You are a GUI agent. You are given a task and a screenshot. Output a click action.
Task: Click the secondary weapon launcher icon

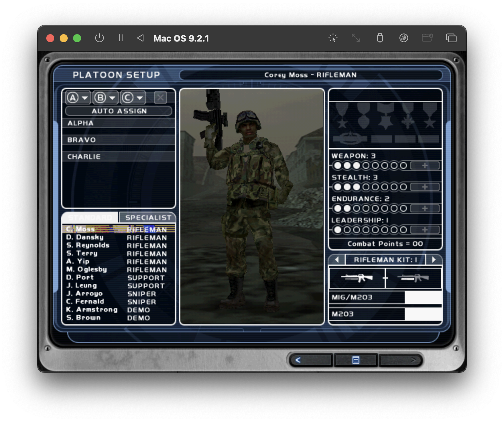414,278
